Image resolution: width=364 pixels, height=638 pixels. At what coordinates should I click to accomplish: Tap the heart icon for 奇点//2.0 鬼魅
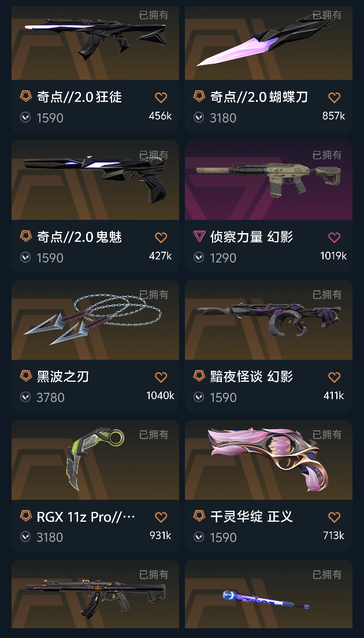(161, 238)
